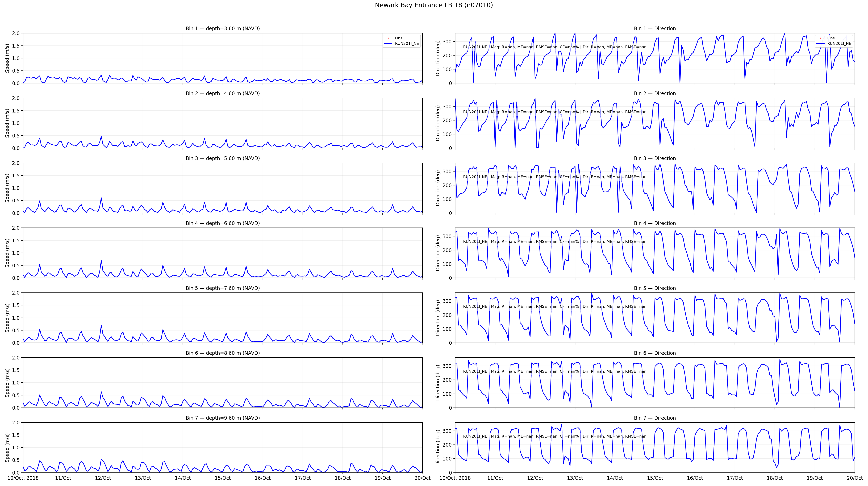Select the statistics annotation text in Bin 5 Direction
Image resolution: width=868 pixels, height=486 pixels.
tap(555, 307)
